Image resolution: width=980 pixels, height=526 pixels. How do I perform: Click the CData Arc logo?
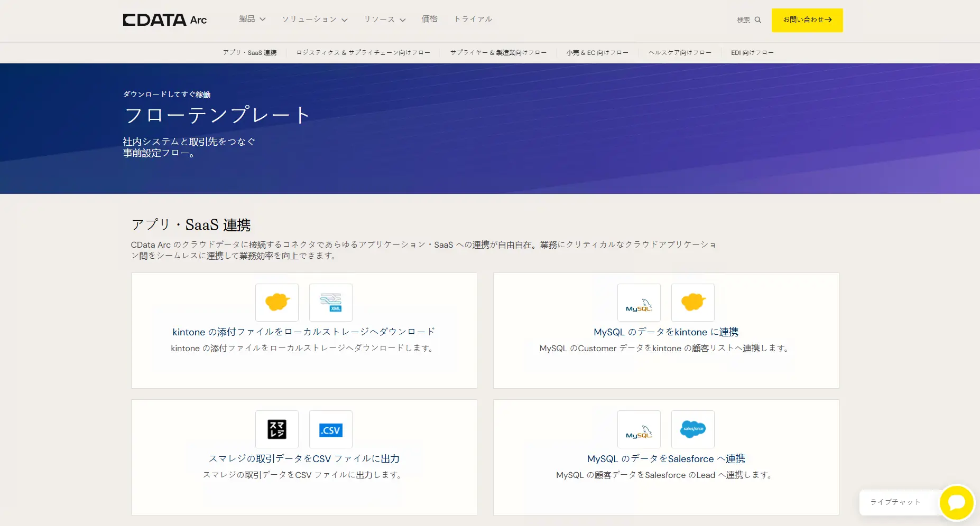164,20
